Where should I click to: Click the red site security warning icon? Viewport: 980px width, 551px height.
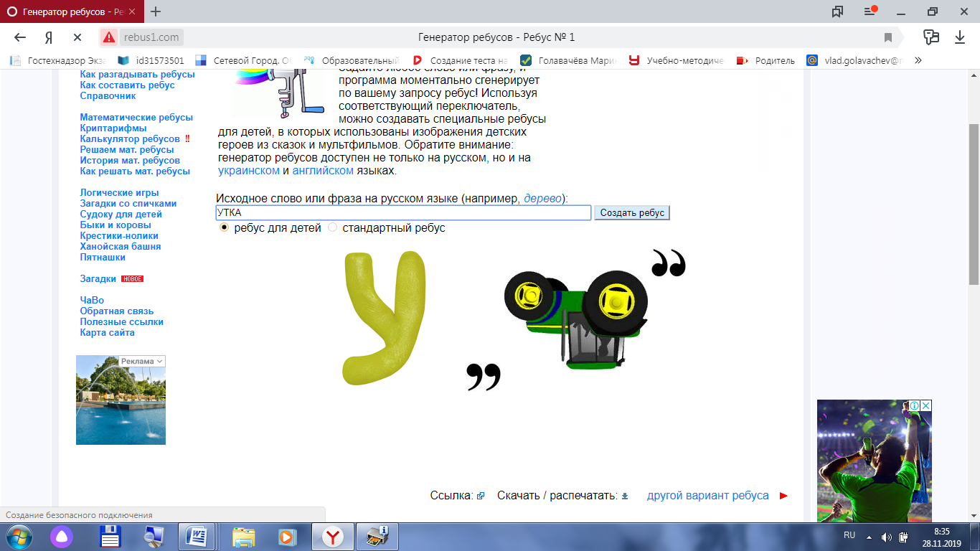pyautogui.click(x=109, y=37)
